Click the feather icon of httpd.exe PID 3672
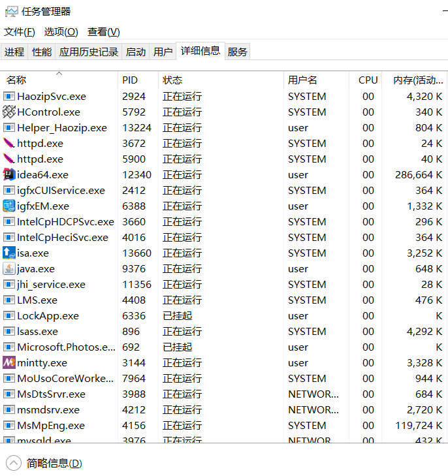 click(x=8, y=143)
